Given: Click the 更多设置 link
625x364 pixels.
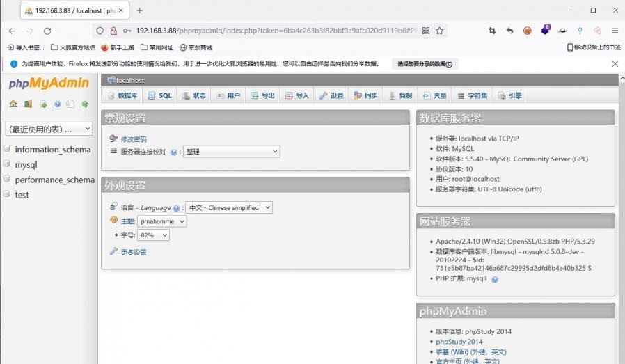Looking at the screenshot, I should pyautogui.click(x=134, y=253).
